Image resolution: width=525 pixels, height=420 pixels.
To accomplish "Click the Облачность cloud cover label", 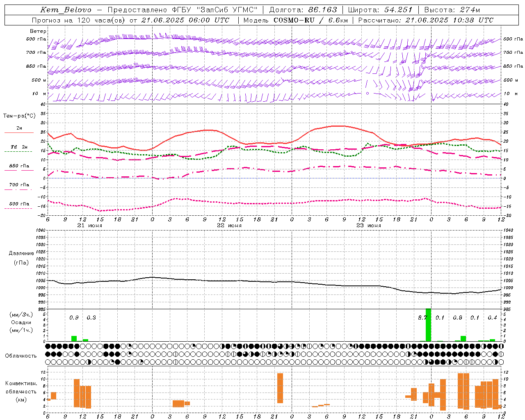I will point(21,356).
